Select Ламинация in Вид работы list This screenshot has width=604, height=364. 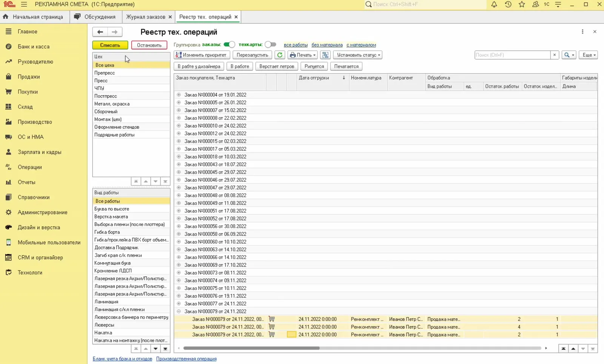[131, 302]
